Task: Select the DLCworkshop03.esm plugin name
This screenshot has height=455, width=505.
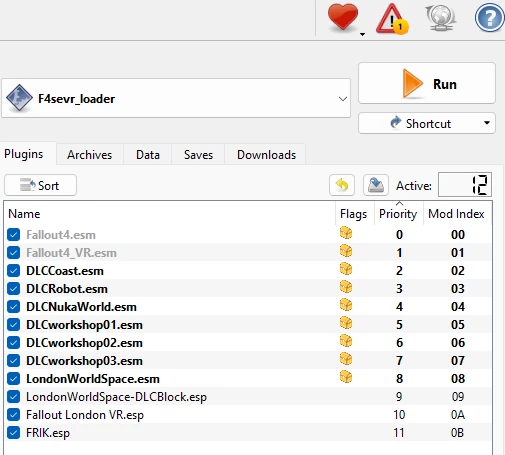Action: point(84,361)
